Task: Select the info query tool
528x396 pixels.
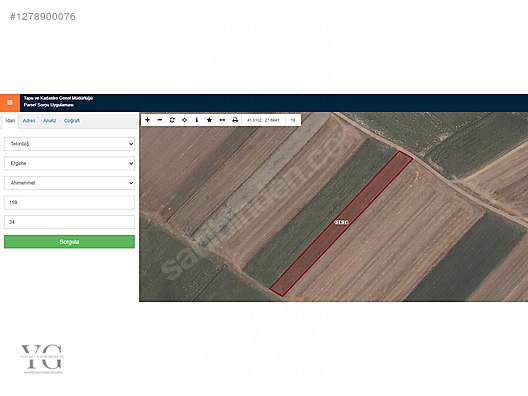Action: (197, 120)
